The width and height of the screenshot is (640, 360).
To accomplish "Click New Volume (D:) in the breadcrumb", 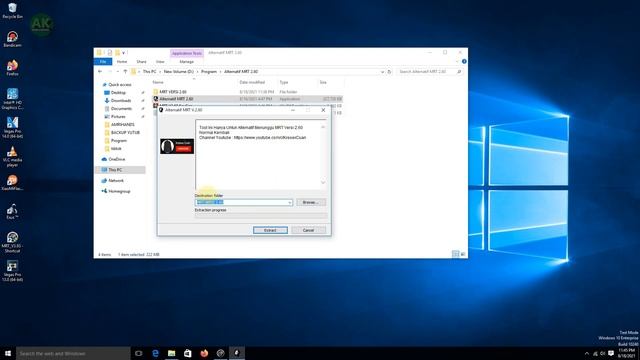I will click(178, 71).
